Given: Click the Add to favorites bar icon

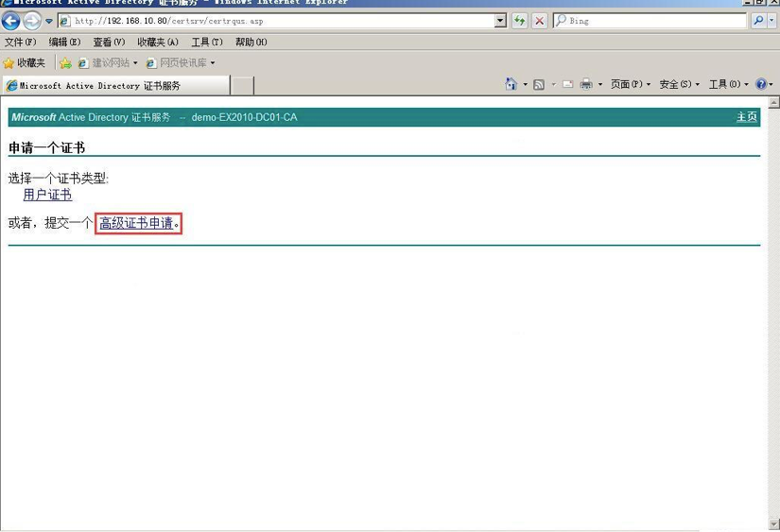Looking at the screenshot, I should click(x=65, y=63).
